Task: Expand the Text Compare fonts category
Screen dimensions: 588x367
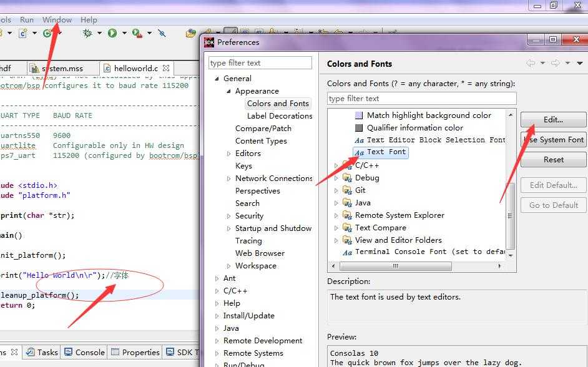Action: pos(336,228)
